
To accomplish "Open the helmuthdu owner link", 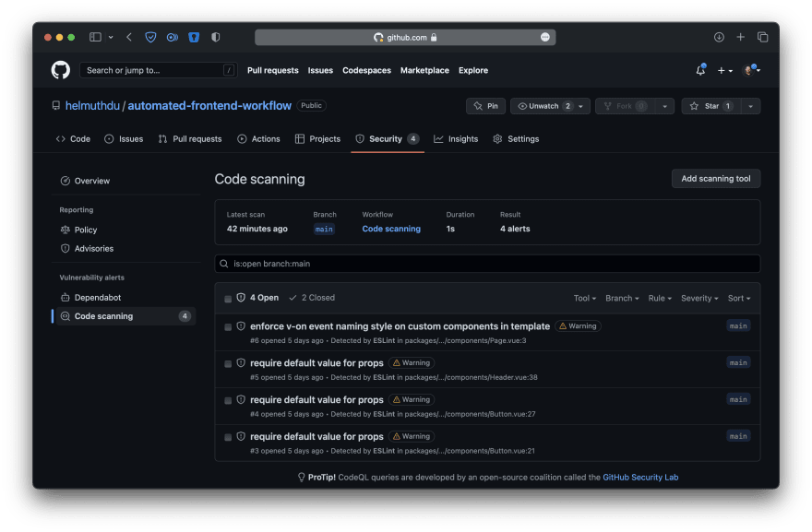I will click(x=92, y=106).
